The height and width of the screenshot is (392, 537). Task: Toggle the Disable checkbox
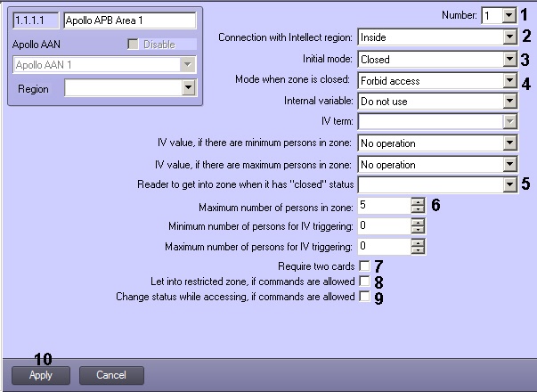[133, 45]
